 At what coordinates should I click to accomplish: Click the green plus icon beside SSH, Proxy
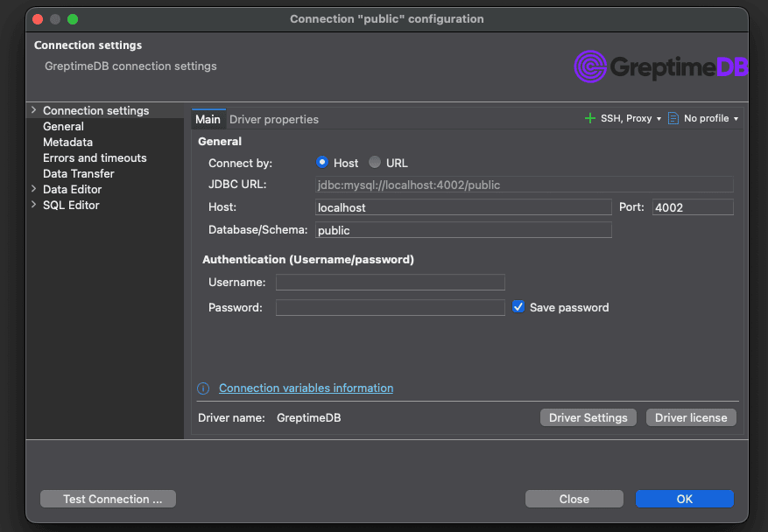(x=589, y=118)
